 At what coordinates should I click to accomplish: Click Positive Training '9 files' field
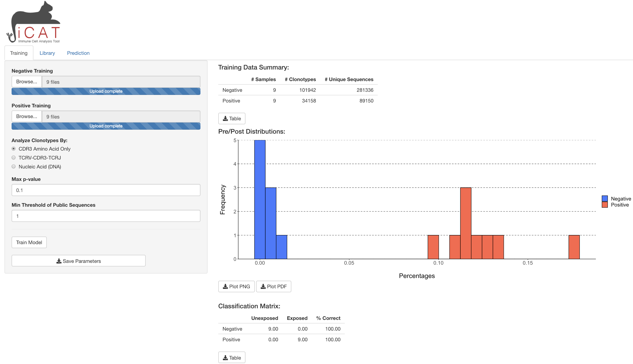pos(121,117)
